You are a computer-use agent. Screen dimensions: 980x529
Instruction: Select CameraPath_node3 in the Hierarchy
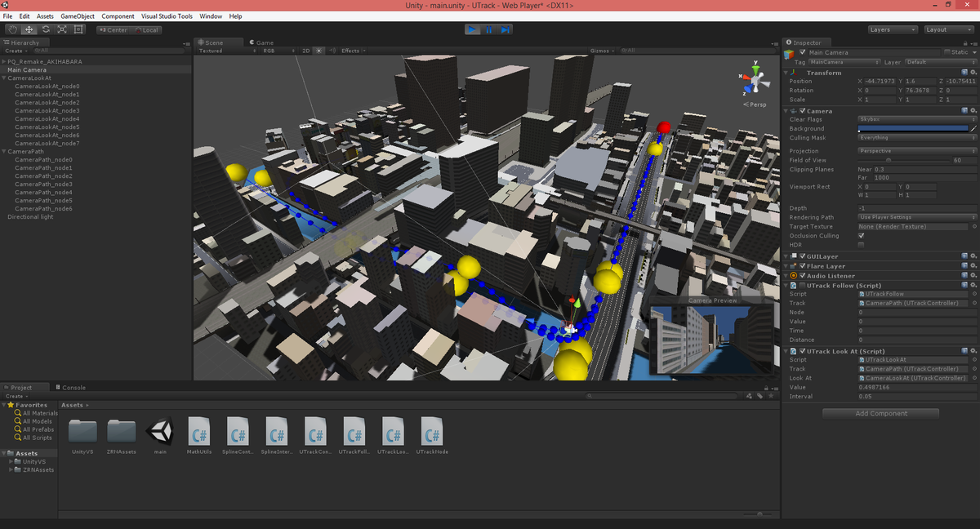click(x=43, y=184)
